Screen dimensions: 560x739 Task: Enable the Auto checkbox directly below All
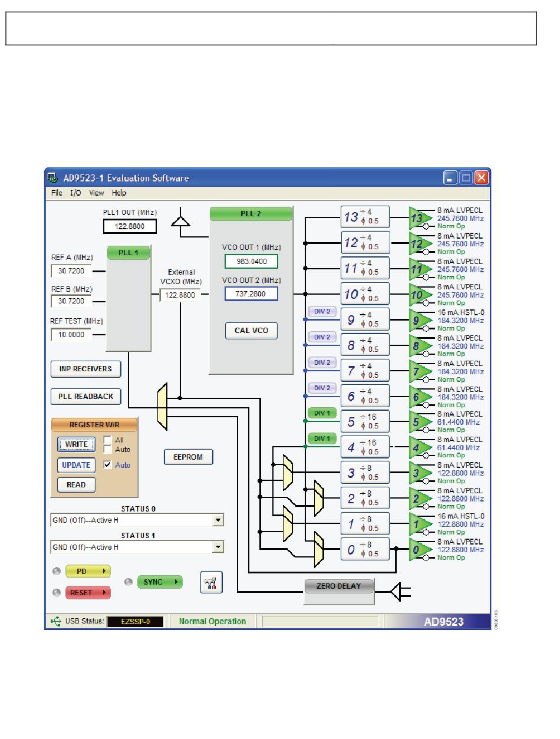point(107,449)
